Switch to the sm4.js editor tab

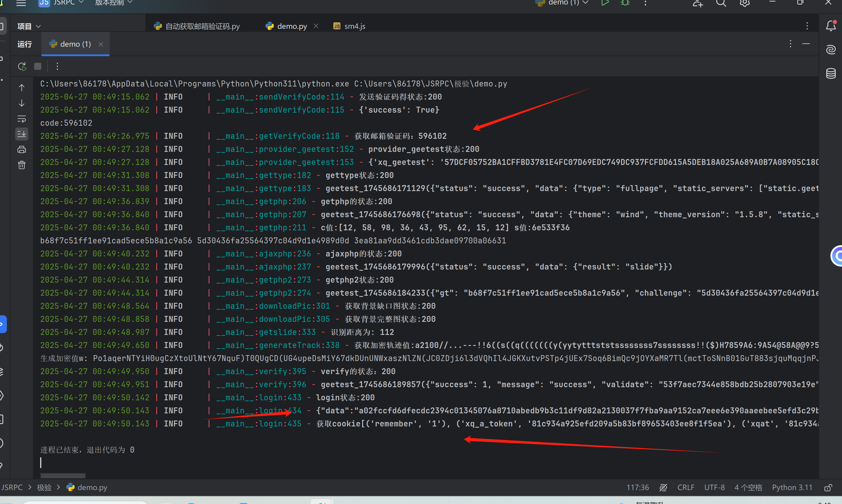point(350,26)
